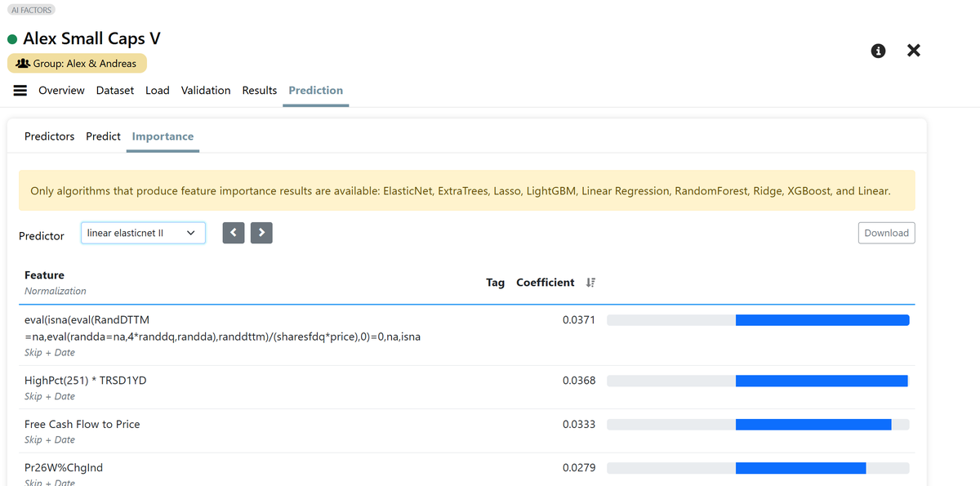
Task: Open the hamburger menu icon
Action: pos(20,91)
